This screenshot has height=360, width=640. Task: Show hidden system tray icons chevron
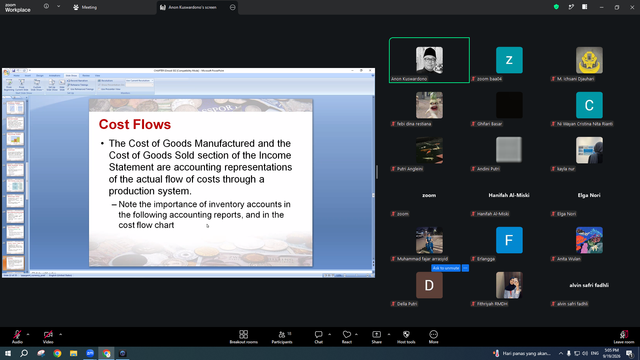561,353
